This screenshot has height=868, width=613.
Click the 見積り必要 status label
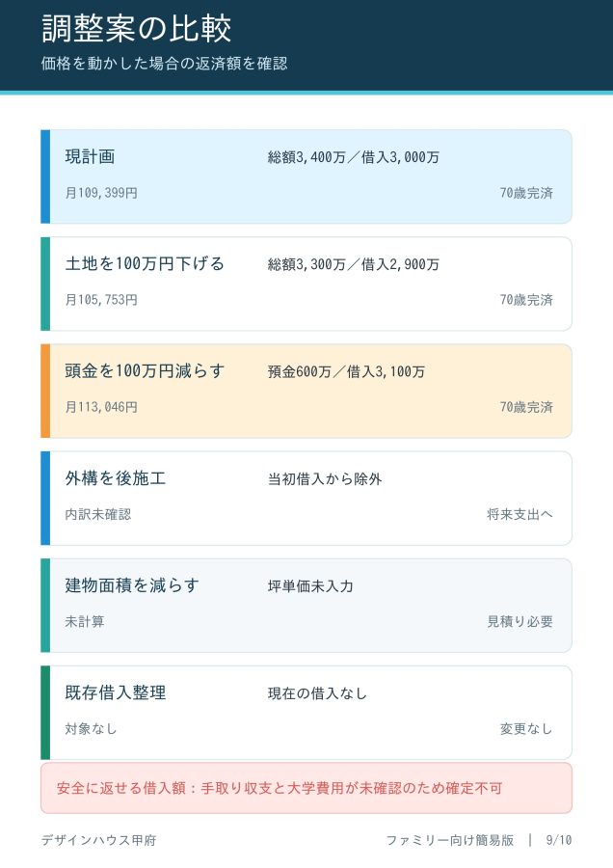520,621
